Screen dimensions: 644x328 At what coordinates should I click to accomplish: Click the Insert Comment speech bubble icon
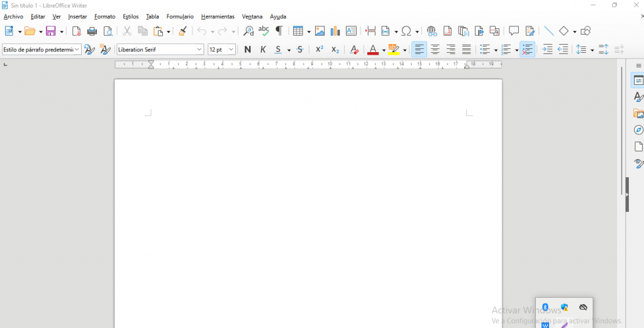coord(514,31)
